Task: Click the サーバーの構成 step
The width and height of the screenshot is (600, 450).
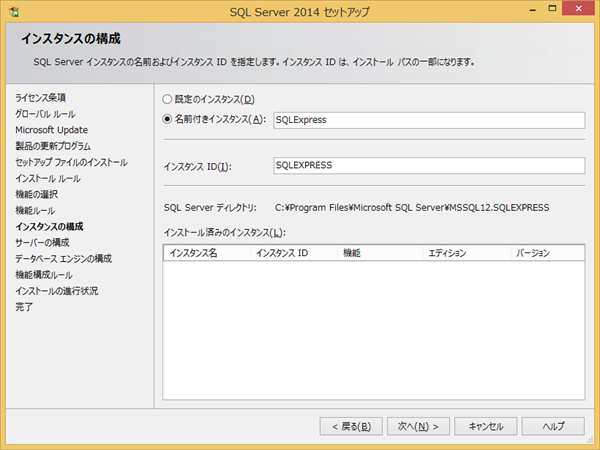Action: click(42, 243)
